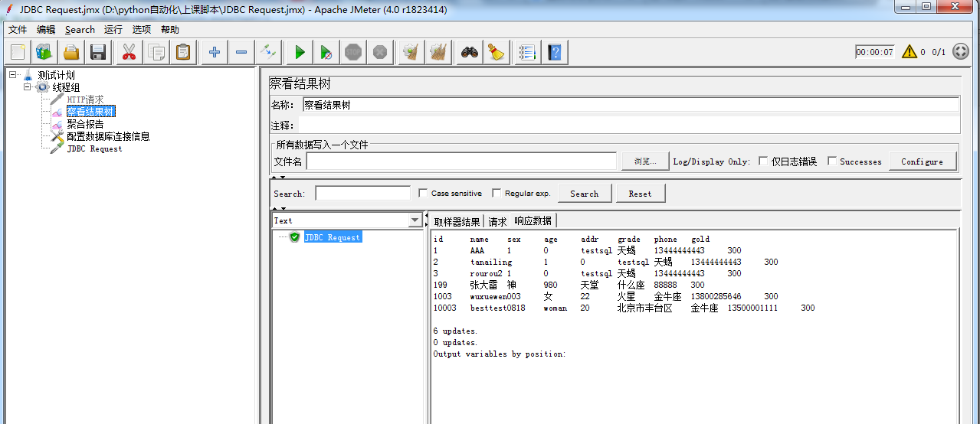Expand all nodes with plus icon
The image size is (980, 424).
point(215,52)
